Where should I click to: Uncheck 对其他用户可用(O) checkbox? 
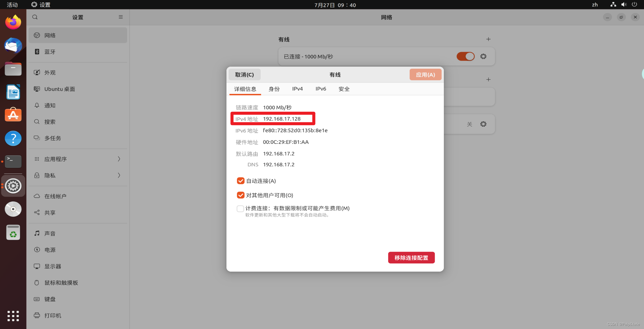click(240, 195)
